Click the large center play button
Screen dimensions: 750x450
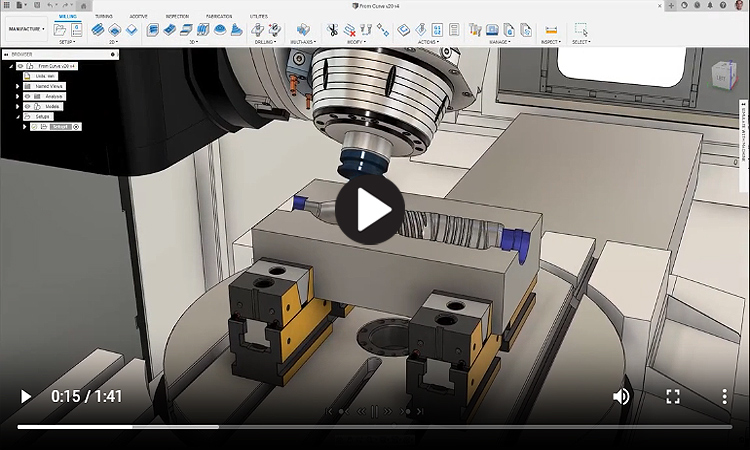click(370, 209)
